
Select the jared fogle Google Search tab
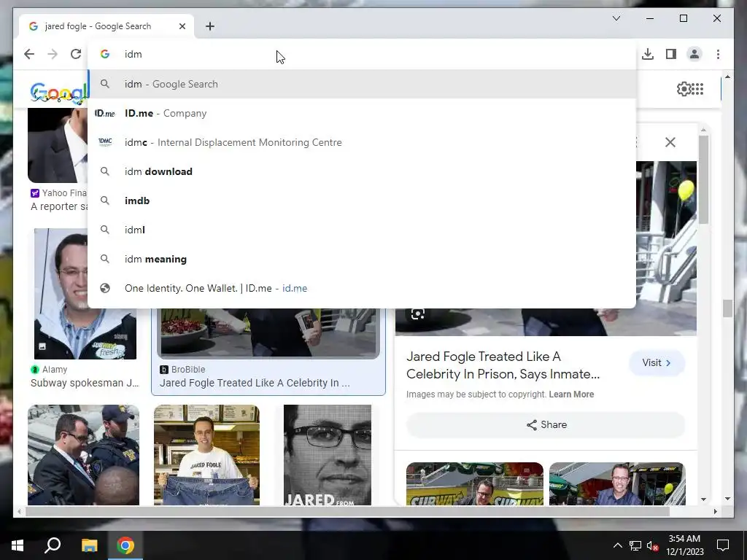(107, 26)
